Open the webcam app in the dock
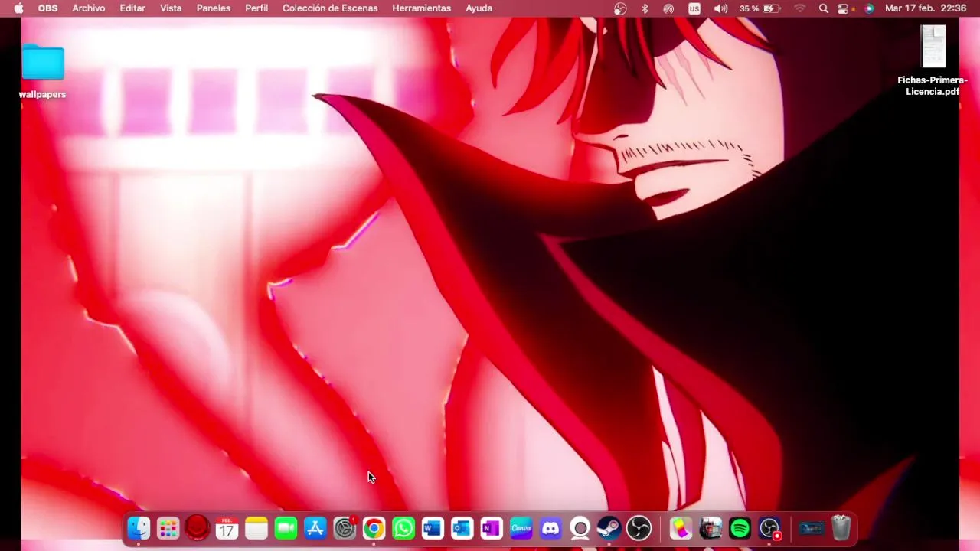Viewport: 980px width, 551px height. 580,528
